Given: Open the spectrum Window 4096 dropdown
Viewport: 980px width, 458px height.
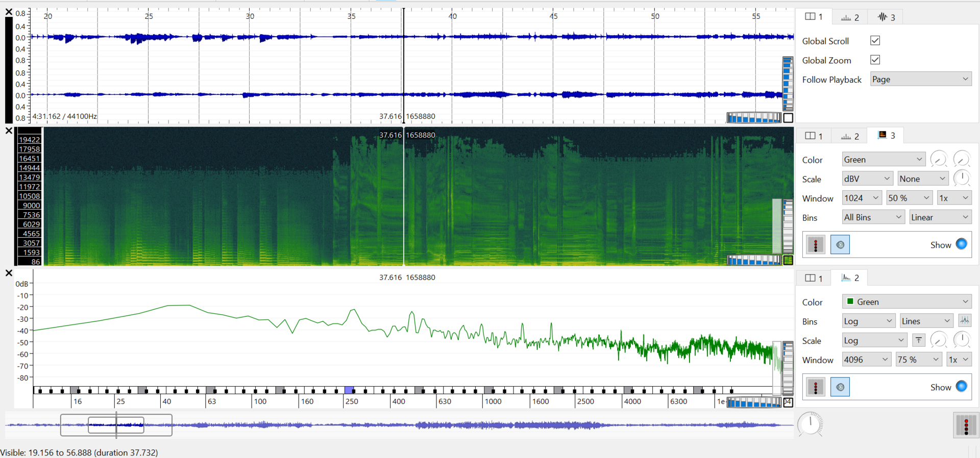Looking at the screenshot, I should 866,360.
